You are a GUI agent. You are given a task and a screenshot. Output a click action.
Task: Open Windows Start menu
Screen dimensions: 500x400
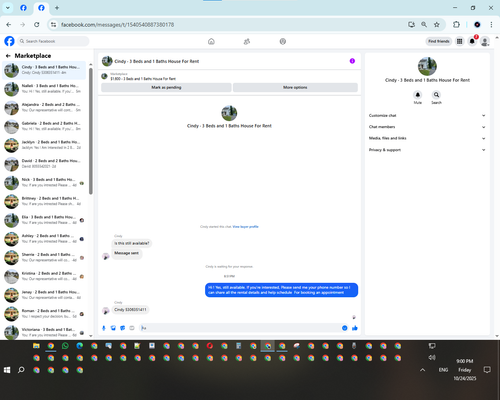(7, 370)
